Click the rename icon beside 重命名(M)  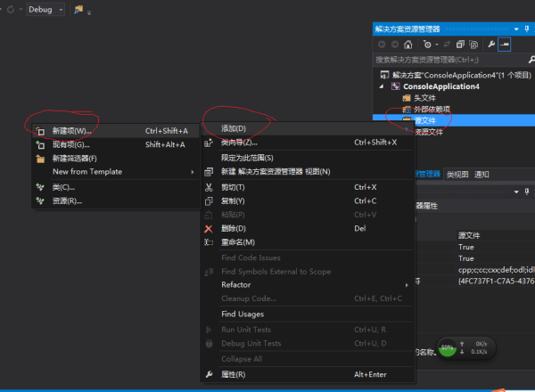[209, 242]
